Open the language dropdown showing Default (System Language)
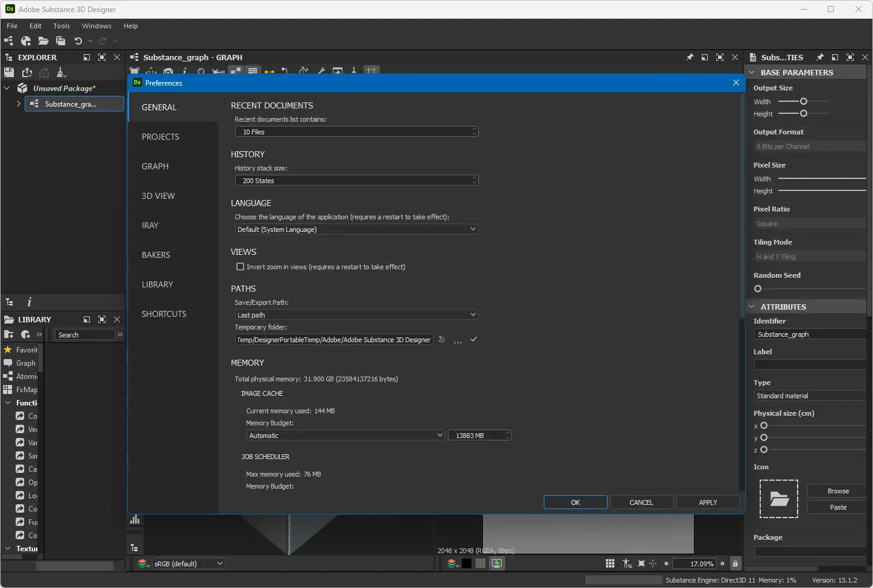This screenshot has width=873, height=588. 356,230
